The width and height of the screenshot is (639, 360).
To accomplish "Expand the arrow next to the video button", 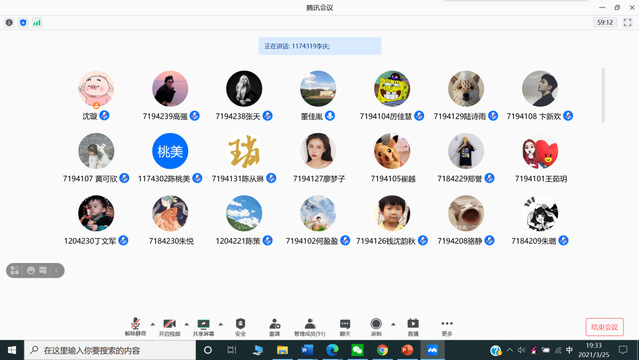I will click(x=187, y=324).
